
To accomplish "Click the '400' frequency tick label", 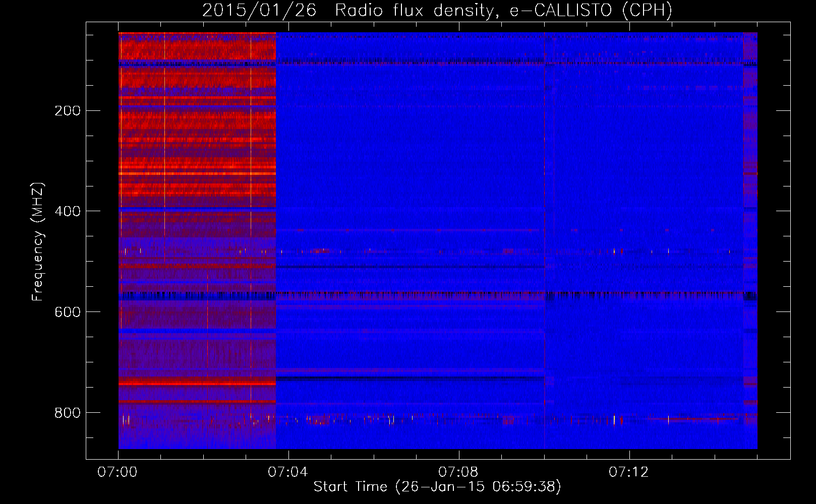I will pos(68,211).
